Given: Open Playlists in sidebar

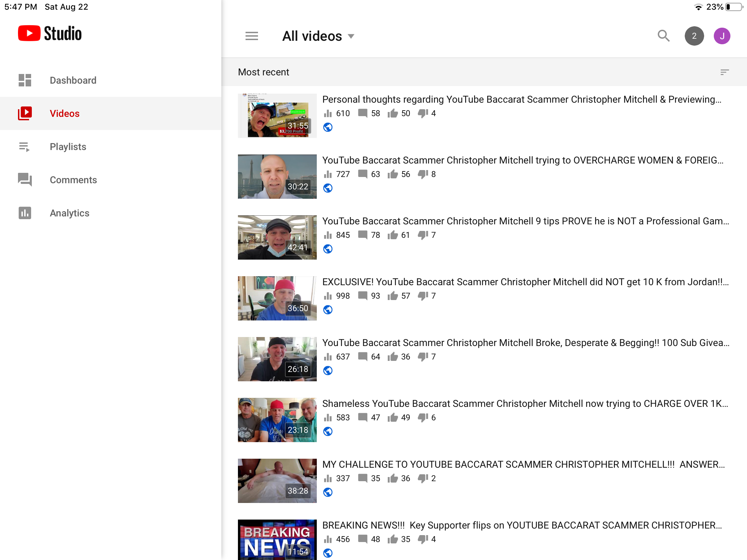Looking at the screenshot, I should [111, 147].
